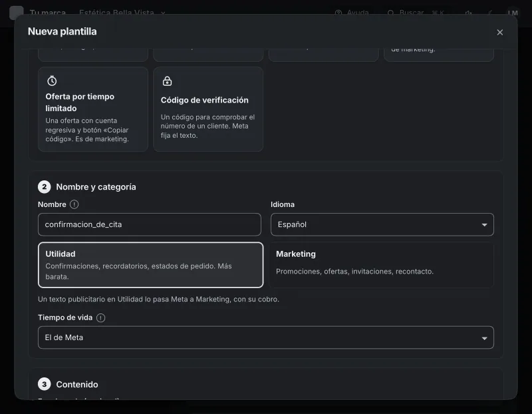The height and width of the screenshot is (414, 532).
Task: Click the Nombre y categoría step heading
Action: point(96,187)
